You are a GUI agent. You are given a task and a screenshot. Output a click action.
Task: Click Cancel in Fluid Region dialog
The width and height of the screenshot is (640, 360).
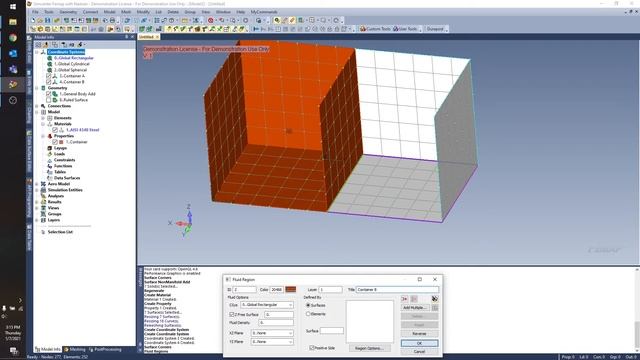point(420,351)
